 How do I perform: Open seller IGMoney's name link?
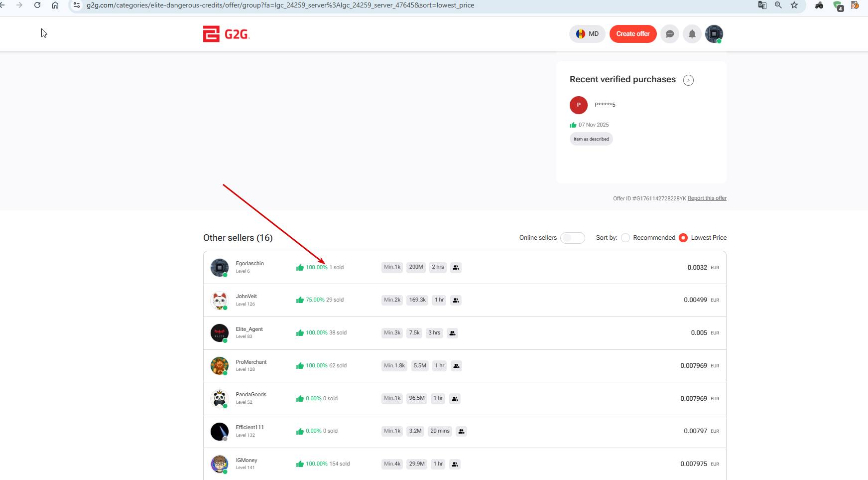pyautogui.click(x=247, y=461)
